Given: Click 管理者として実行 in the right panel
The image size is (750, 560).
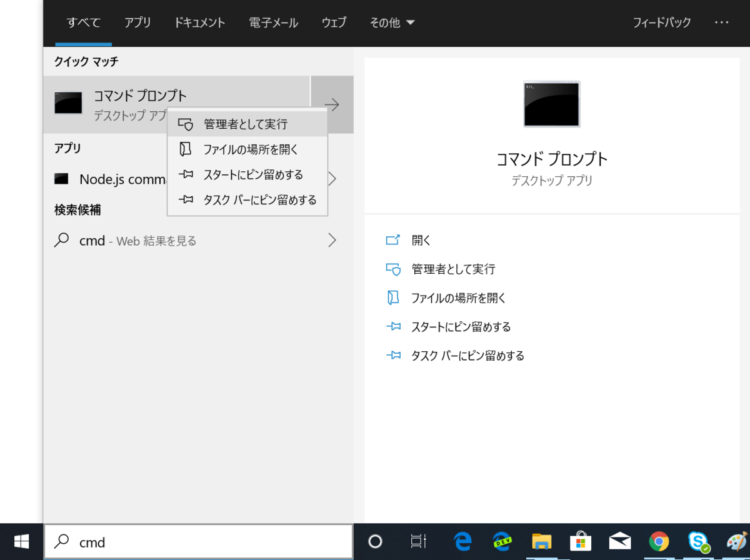Looking at the screenshot, I should click(453, 269).
